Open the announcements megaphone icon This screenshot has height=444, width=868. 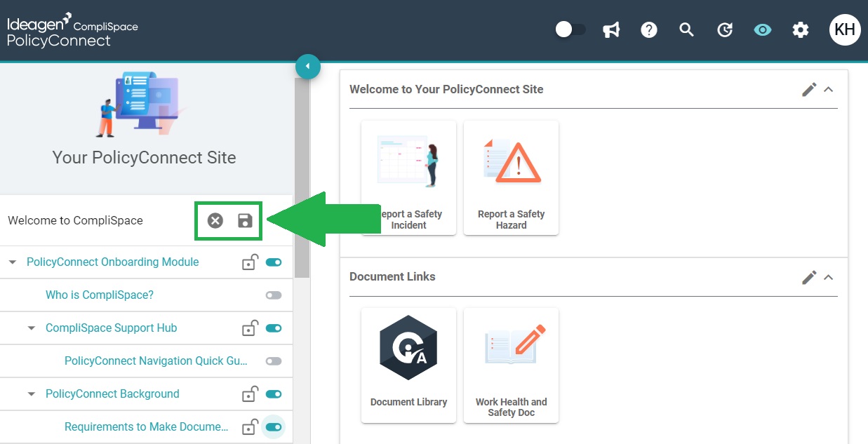click(611, 30)
